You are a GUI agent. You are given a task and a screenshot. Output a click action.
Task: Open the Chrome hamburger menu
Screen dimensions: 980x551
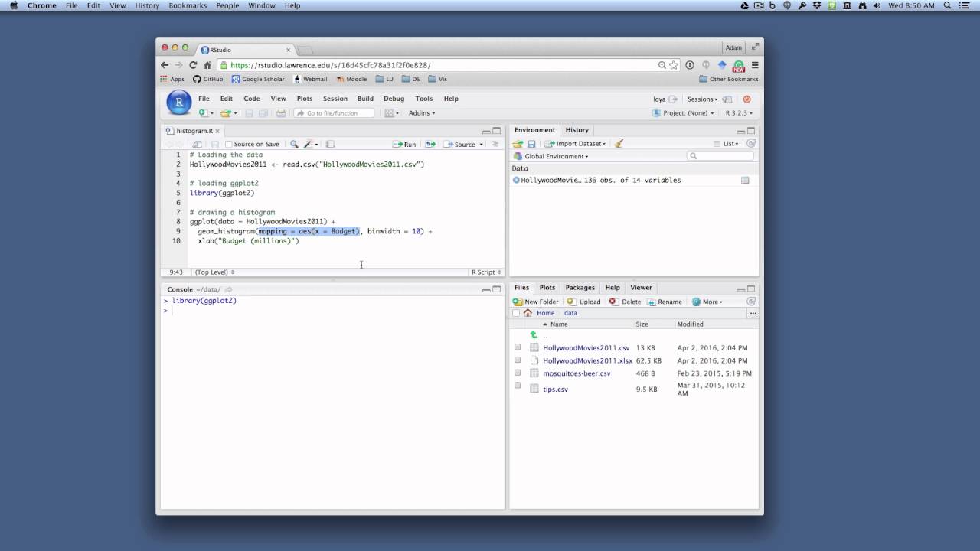(755, 65)
